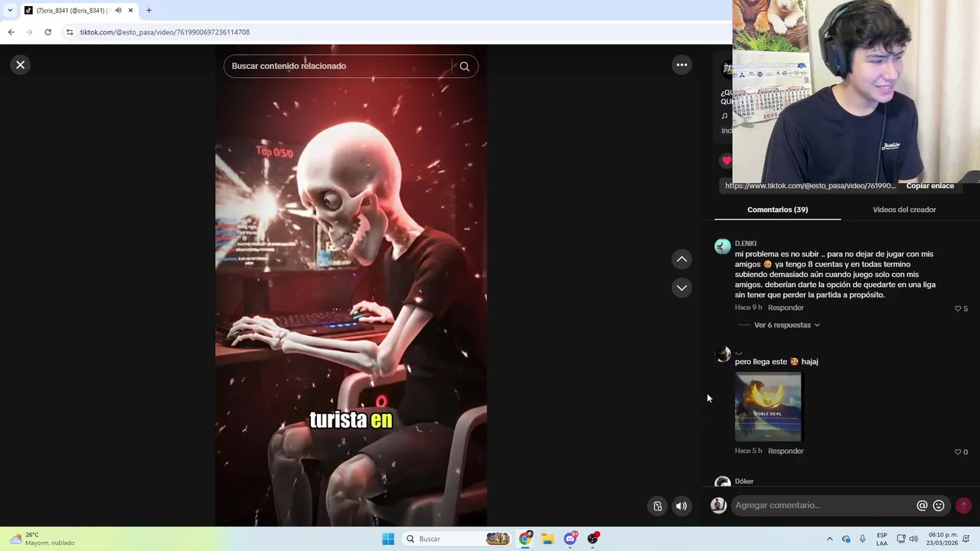980x551 pixels.
Task: Open emoji picker in comment box
Action: (939, 506)
